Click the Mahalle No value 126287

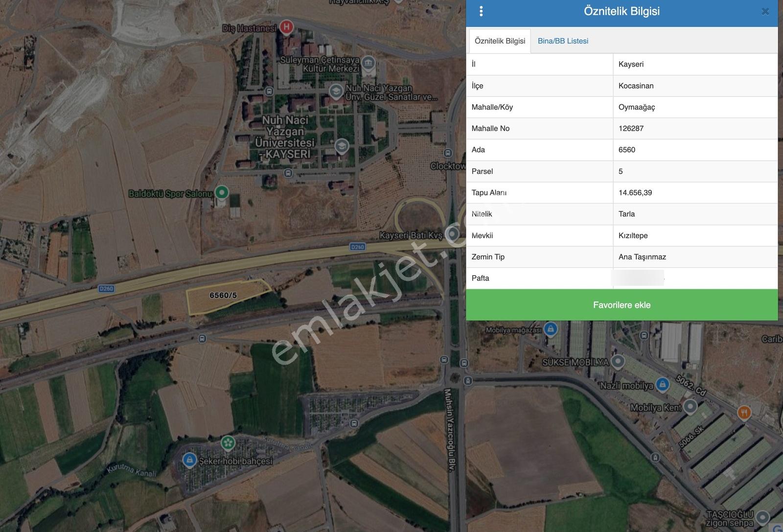coord(631,128)
